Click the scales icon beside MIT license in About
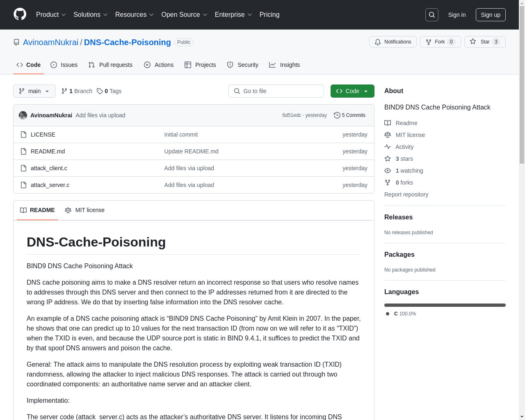This screenshot has width=525, height=420. [388, 135]
